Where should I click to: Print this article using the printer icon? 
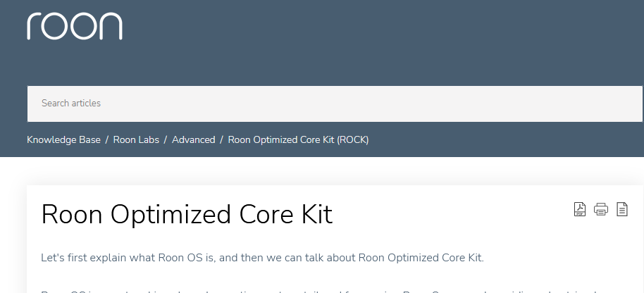(601, 209)
